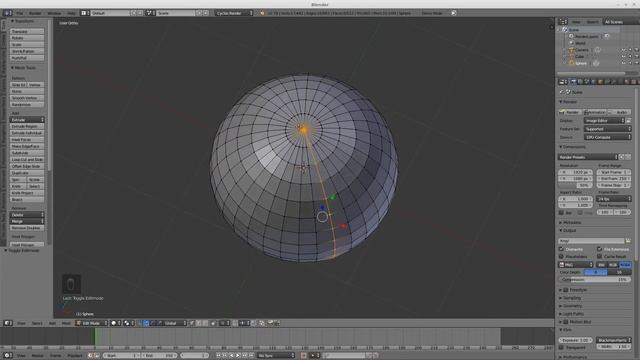Click the timeline play button

pos(238,356)
